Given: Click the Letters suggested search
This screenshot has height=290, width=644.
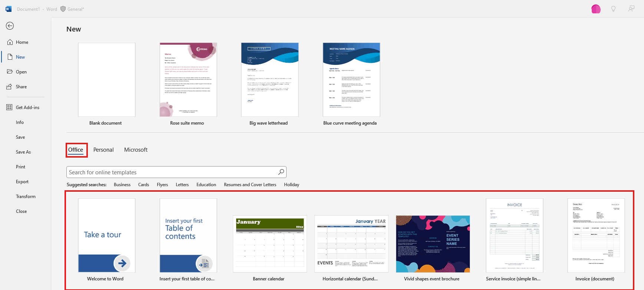Looking at the screenshot, I should [x=182, y=185].
